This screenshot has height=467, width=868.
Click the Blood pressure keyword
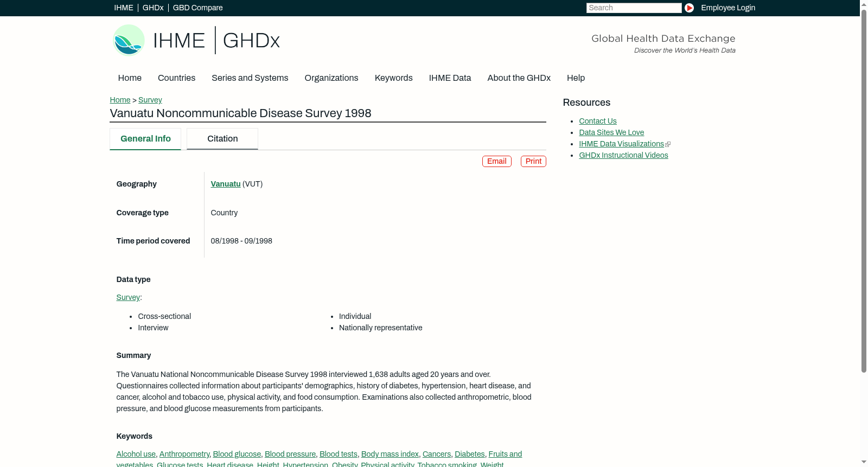[x=290, y=454]
